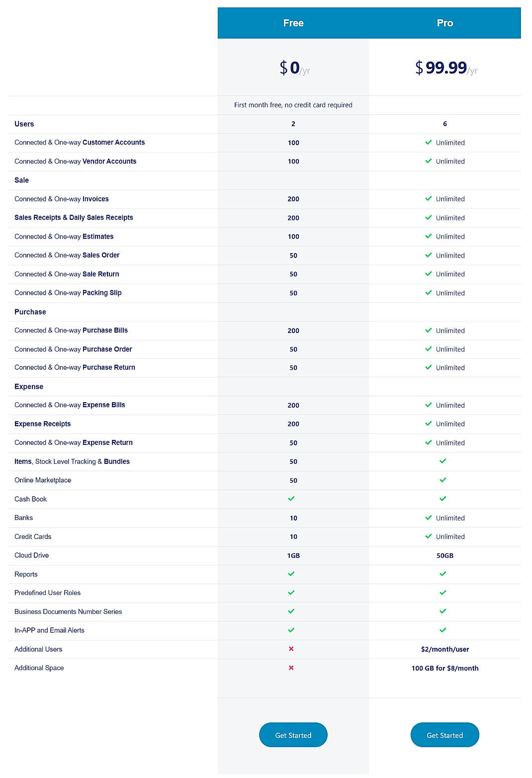This screenshot has width=532, height=778.
Task: Click Get Started under the Free plan
Action: 293,735
